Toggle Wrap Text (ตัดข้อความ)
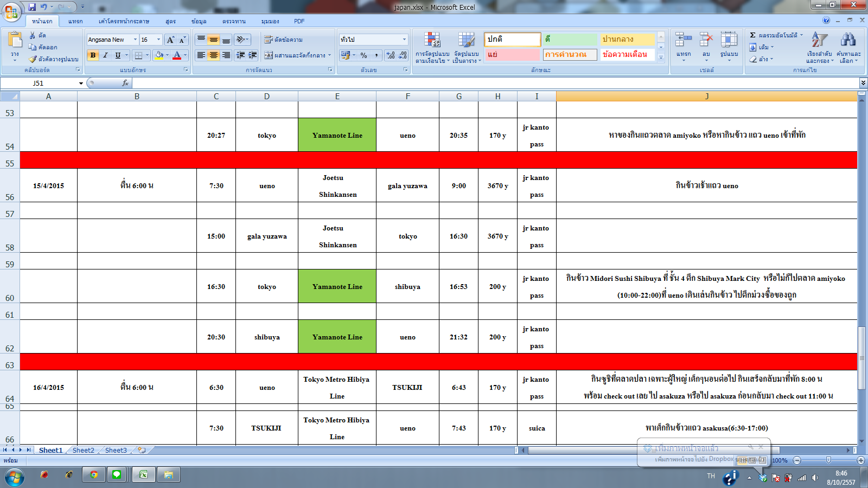The height and width of the screenshot is (488, 868). [283, 40]
